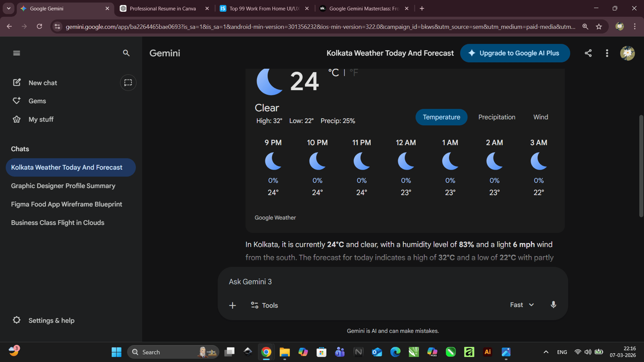Bookmark this page with star icon

coord(599,26)
